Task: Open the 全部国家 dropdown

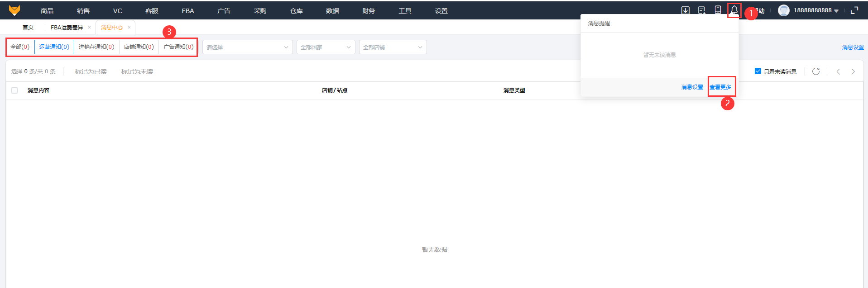Action: tap(326, 47)
